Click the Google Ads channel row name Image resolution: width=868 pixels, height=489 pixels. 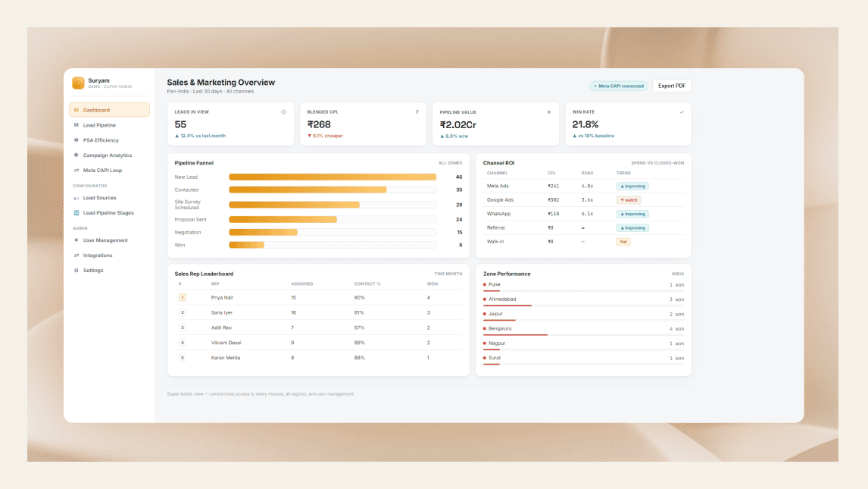(500, 200)
